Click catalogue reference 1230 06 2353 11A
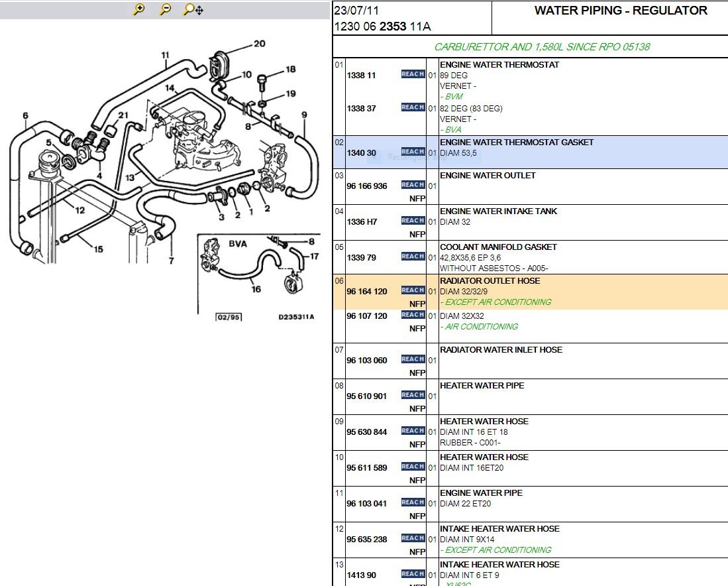Viewport: 728px width, 586px height. point(383,27)
